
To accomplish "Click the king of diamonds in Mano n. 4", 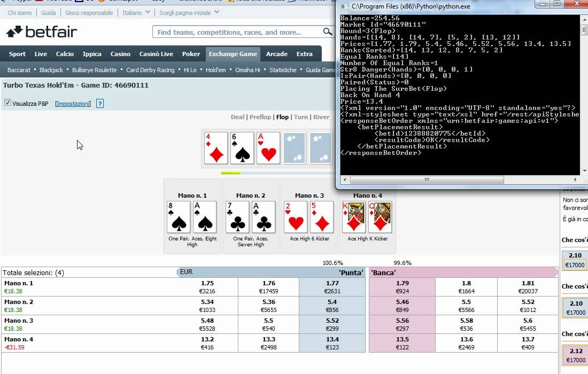I will pyautogui.click(x=354, y=217).
